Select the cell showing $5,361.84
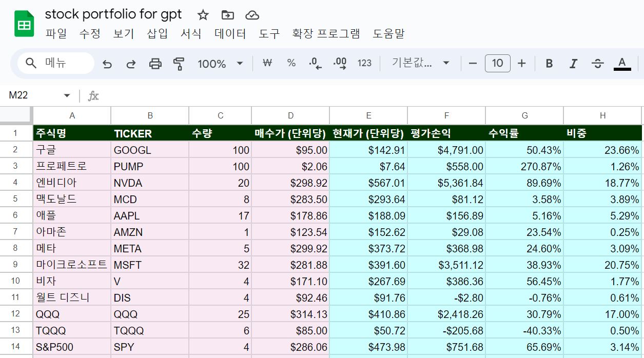644x358 pixels. (446, 183)
